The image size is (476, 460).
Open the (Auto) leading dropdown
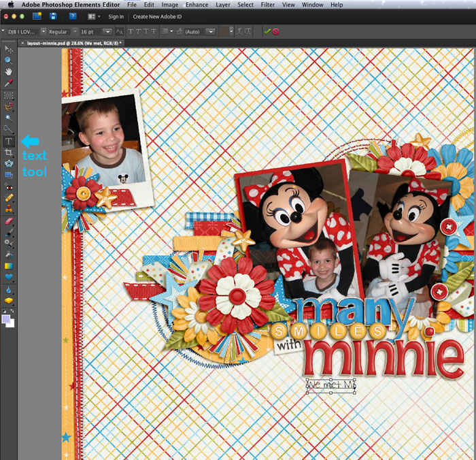point(211,31)
